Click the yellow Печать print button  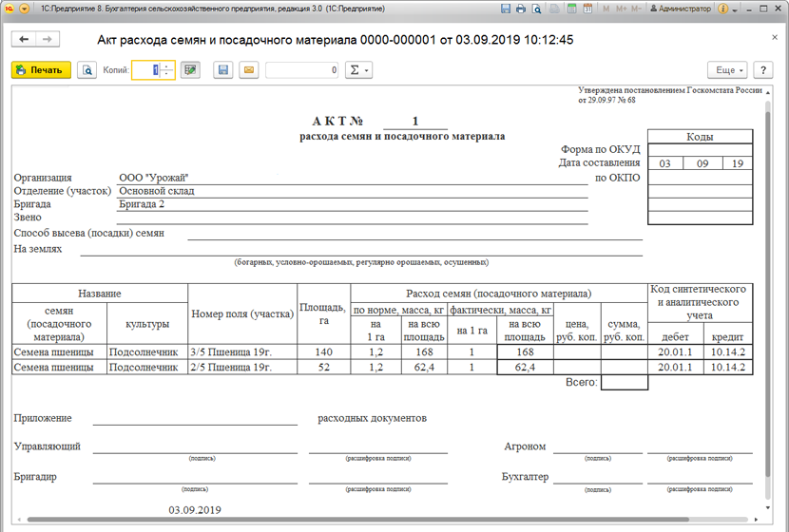click(41, 70)
